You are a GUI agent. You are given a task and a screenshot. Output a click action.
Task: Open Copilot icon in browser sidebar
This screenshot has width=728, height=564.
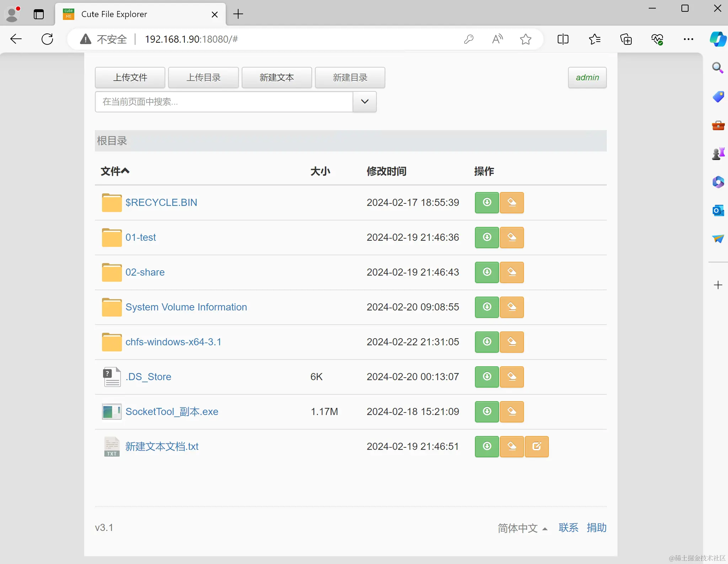[718, 39]
